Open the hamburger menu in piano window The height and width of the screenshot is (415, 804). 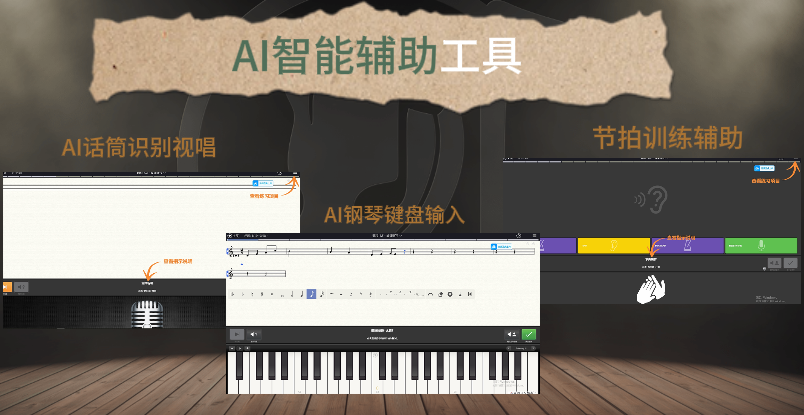(534, 235)
